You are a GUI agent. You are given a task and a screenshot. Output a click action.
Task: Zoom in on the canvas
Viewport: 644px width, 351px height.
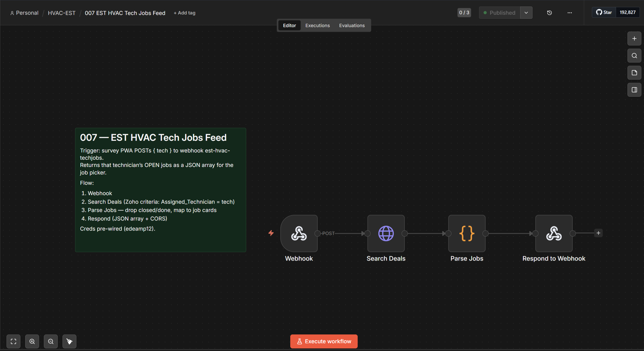pyautogui.click(x=32, y=341)
